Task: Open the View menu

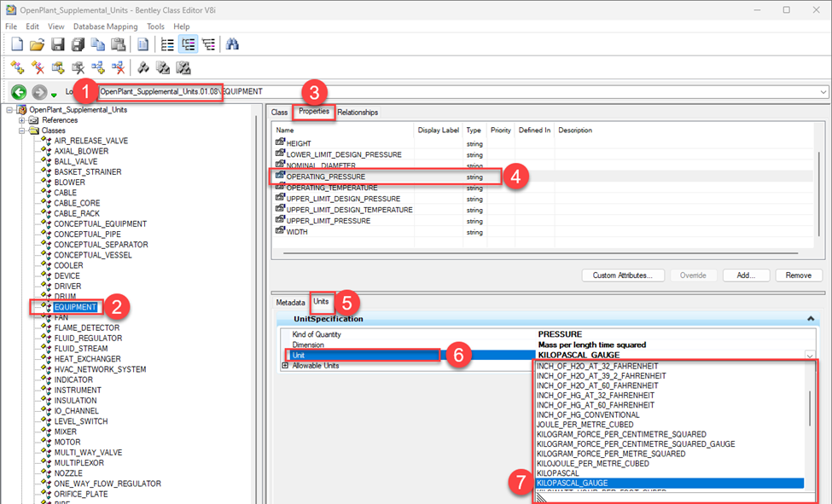Action: [55, 26]
